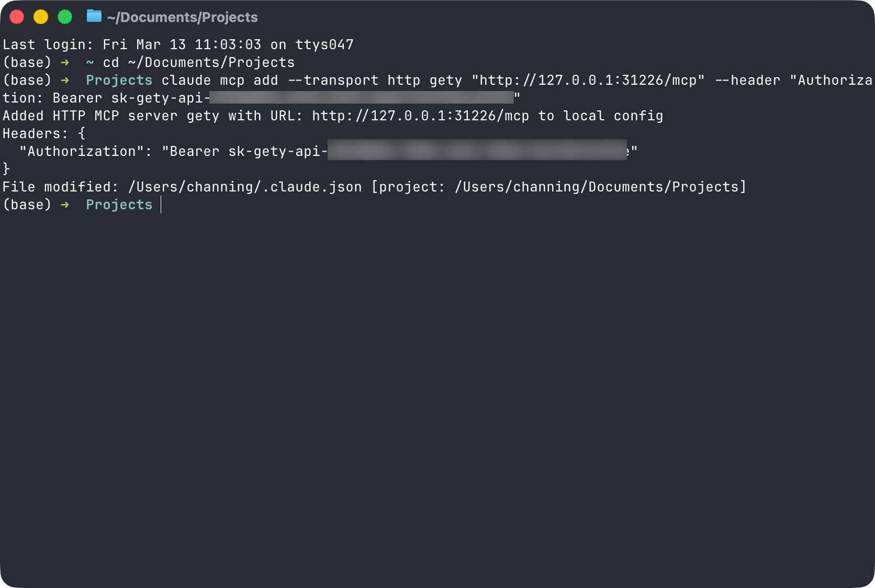Click the ~/Documents/Projects window title text
The width and height of the screenshot is (875, 588).
pos(182,17)
